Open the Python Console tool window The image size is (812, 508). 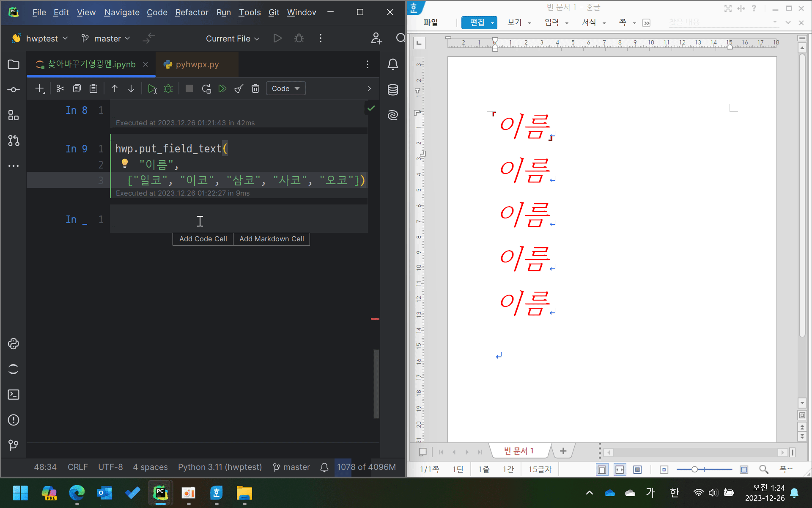click(x=13, y=344)
